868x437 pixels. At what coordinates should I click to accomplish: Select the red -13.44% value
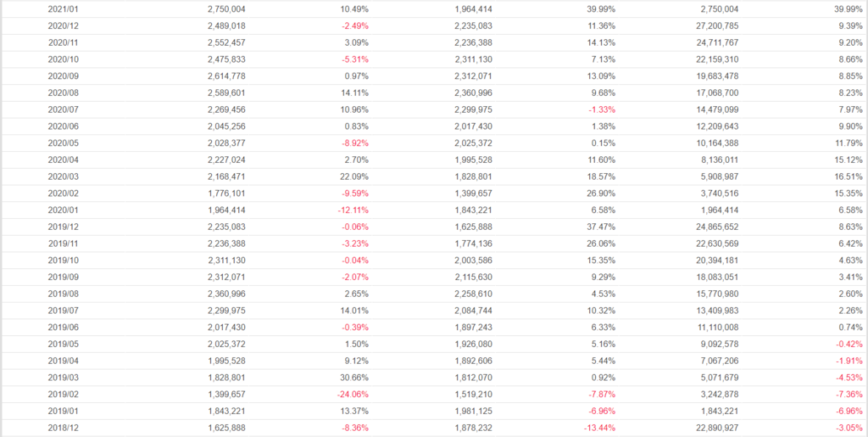598,428
